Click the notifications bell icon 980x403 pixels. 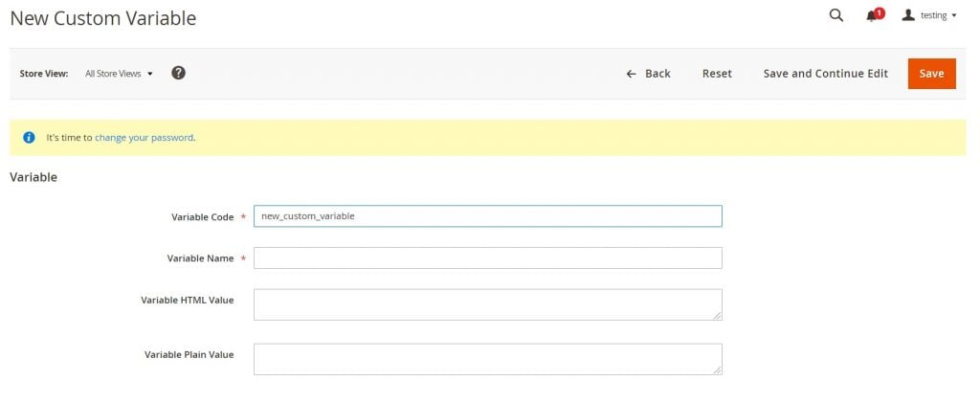point(872,16)
